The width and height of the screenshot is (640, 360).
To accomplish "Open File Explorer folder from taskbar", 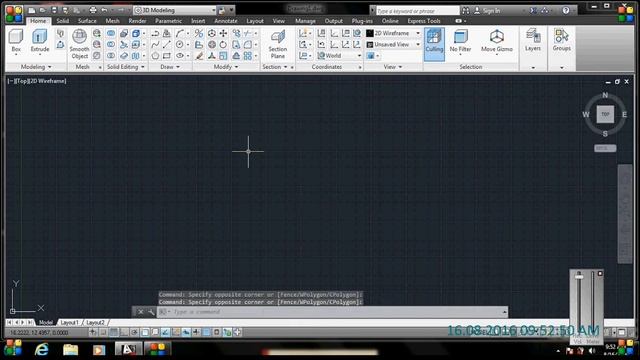I will point(70,349).
